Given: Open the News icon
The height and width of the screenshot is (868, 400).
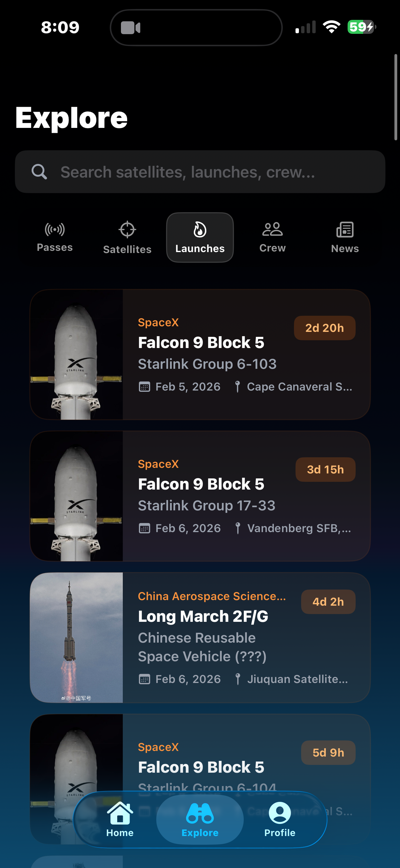Looking at the screenshot, I should click(345, 230).
